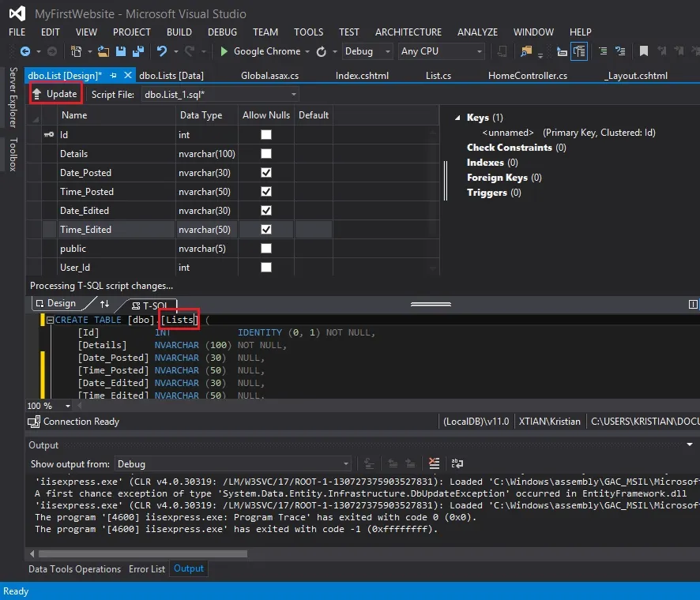Click the primary key icon beside Id
Viewport: 700px width, 600px height.
49,134
